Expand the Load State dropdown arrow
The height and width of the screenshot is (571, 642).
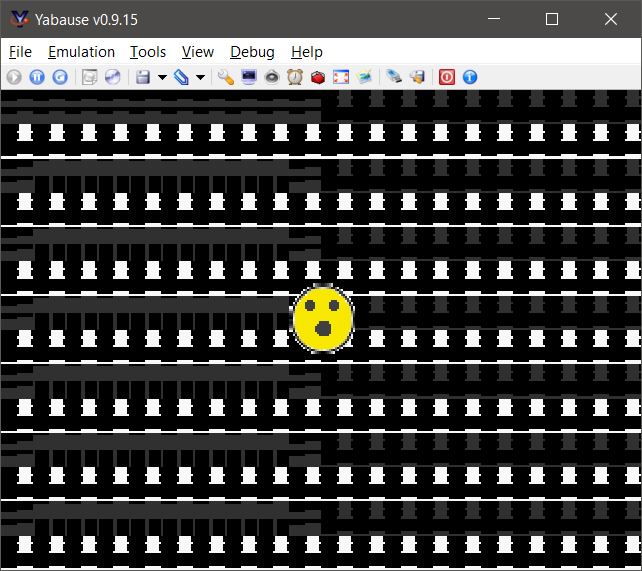(201, 77)
